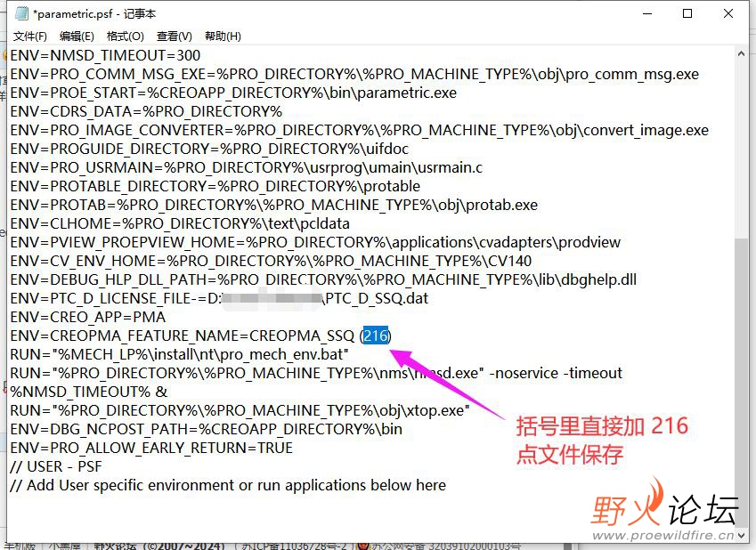The height and width of the screenshot is (550, 756).
Task: Click the ENV=PVIEW_PROEPVIEW_HOME line
Action: [x=315, y=242]
